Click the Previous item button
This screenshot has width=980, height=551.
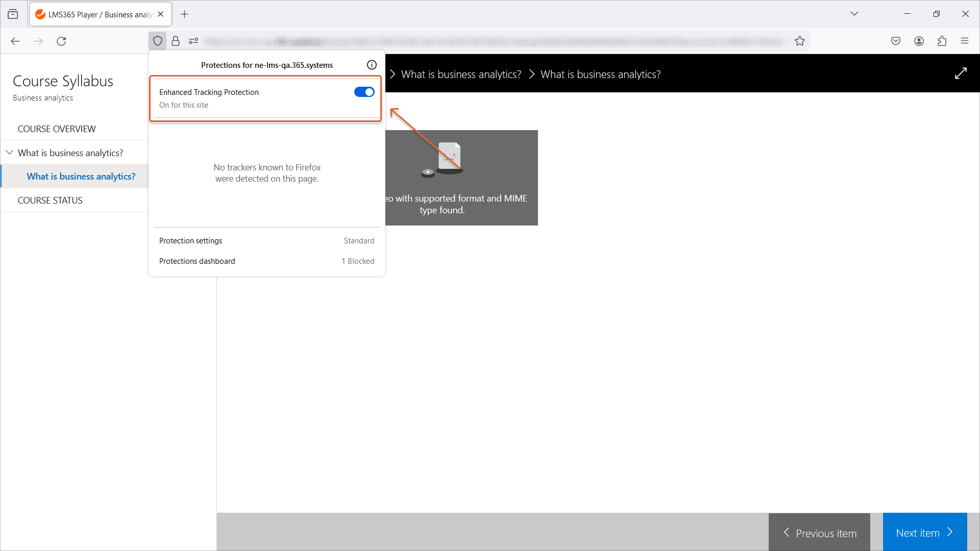pyautogui.click(x=819, y=532)
